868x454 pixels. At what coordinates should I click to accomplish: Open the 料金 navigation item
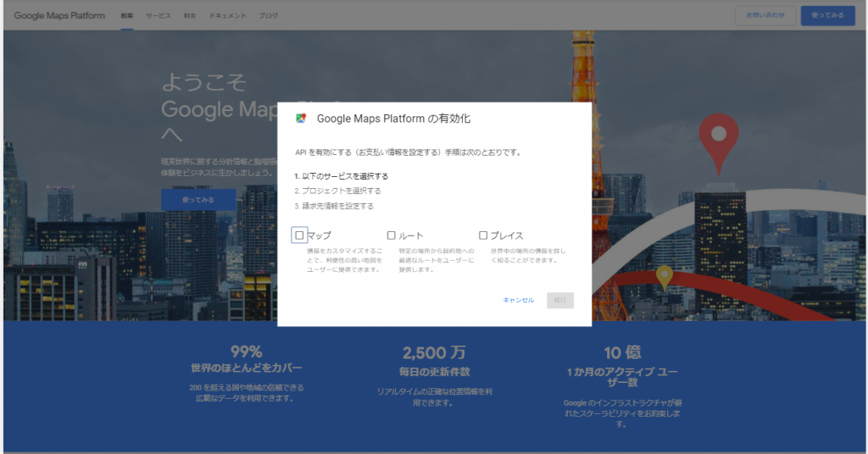(190, 15)
